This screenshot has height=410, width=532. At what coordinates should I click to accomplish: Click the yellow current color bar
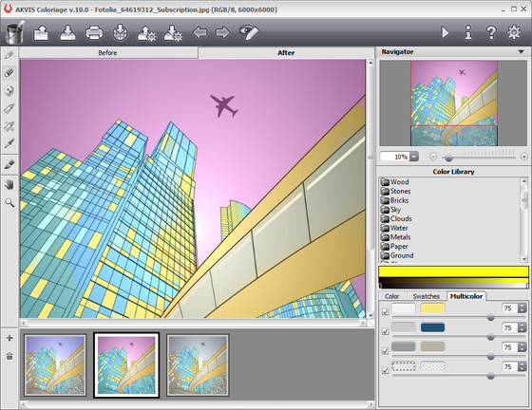(x=453, y=271)
